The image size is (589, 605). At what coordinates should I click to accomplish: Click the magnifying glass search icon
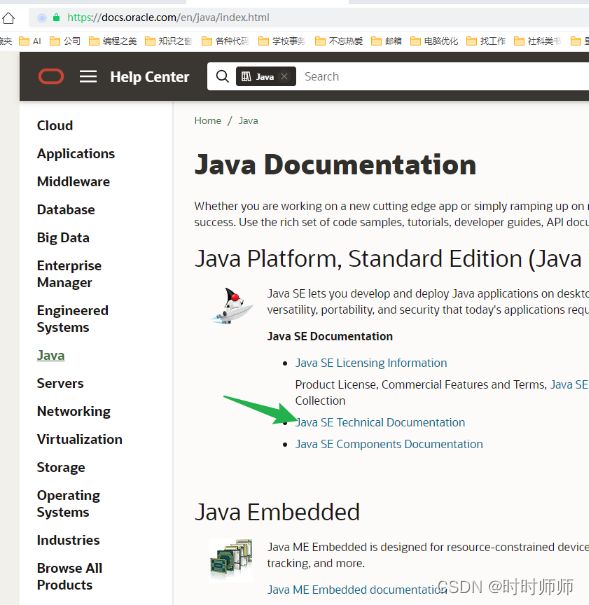click(223, 76)
